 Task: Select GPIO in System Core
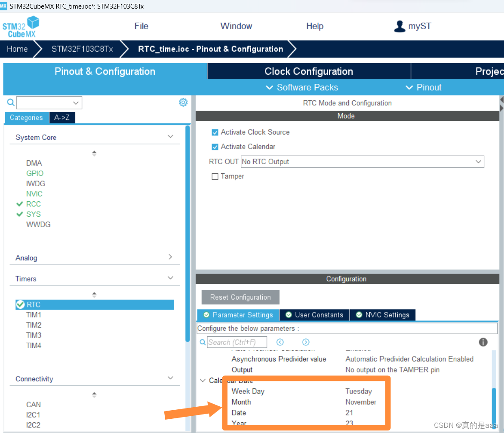point(35,173)
